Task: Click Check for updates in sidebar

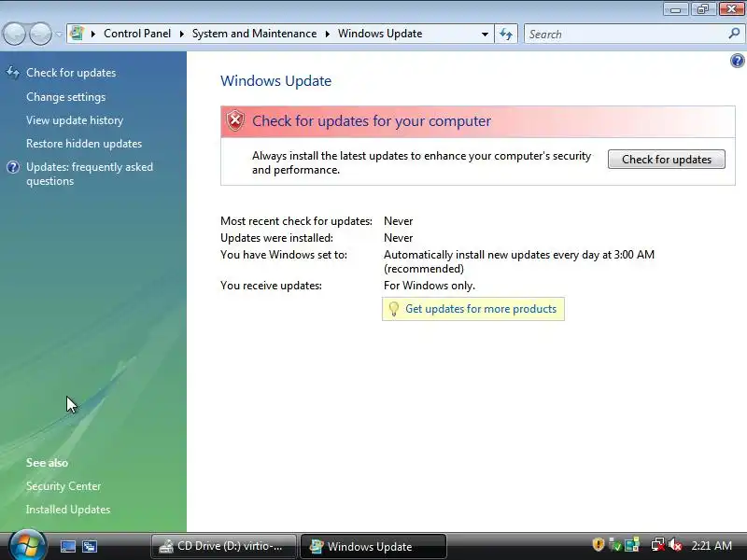Action: (x=71, y=73)
